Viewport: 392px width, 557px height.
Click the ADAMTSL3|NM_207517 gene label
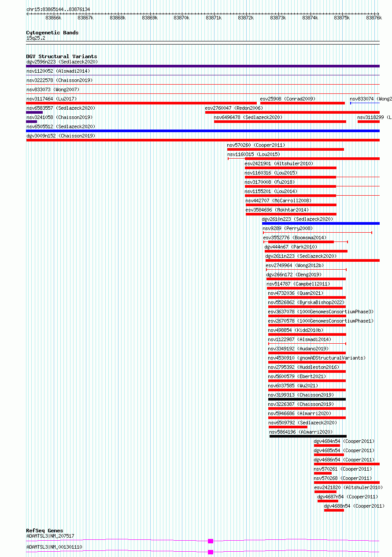click(50, 536)
